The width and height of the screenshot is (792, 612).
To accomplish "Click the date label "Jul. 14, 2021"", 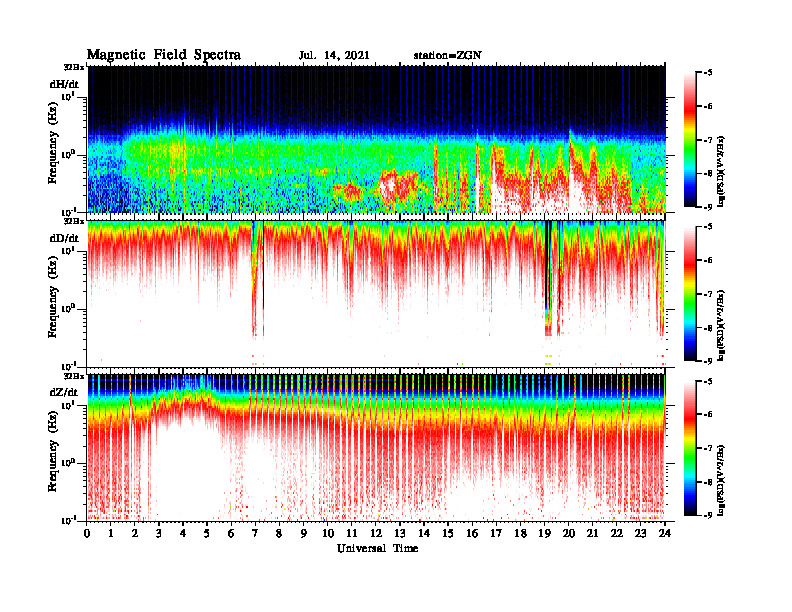I will click(334, 56).
